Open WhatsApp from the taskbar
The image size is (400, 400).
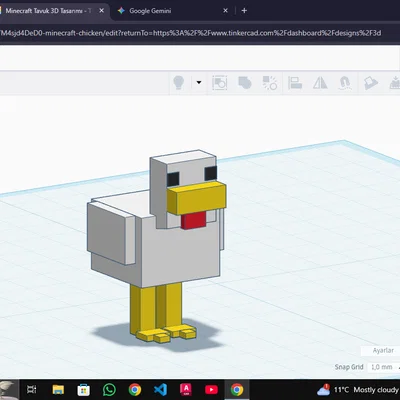(x=109, y=389)
